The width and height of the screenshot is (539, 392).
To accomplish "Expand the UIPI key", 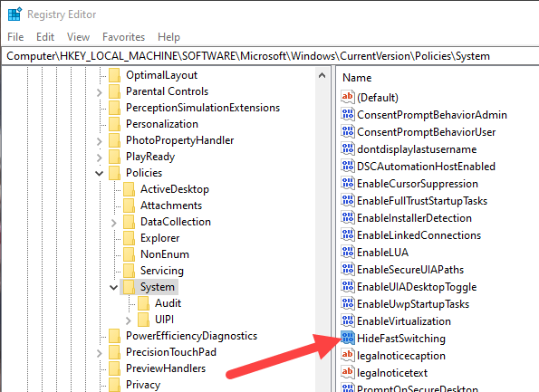I will click(129, 320).
